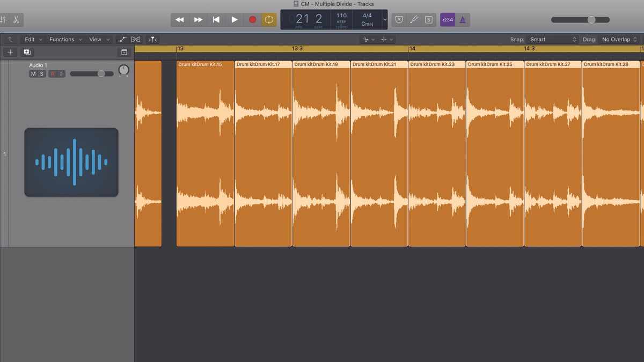Change the Drag setting from No Overlap
The width and height of the screenshot is (644, 362).
[617, 39]
